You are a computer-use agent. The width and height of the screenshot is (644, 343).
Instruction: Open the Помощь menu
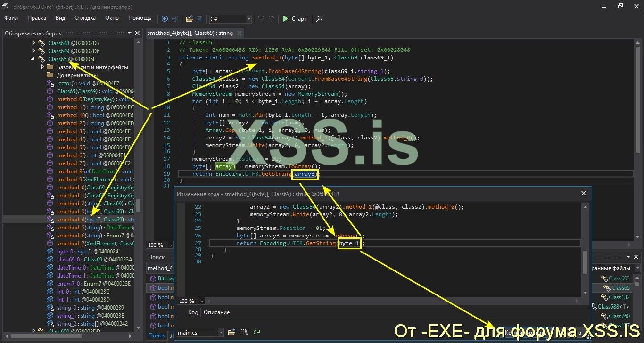140,18
